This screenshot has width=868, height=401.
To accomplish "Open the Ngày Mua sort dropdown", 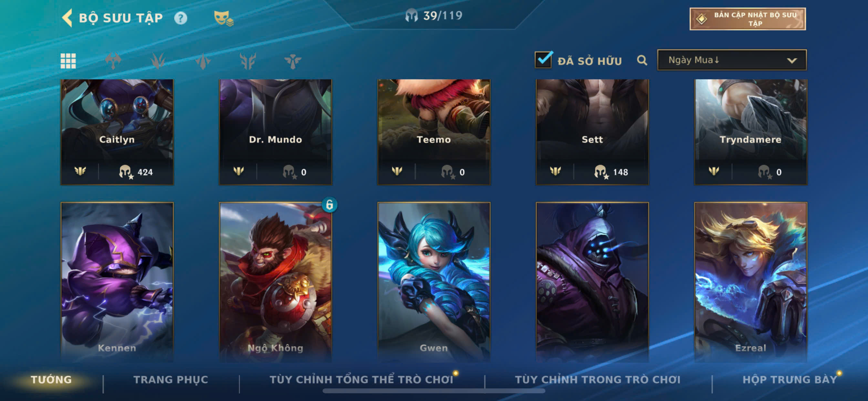I will [x=731, y=60].
